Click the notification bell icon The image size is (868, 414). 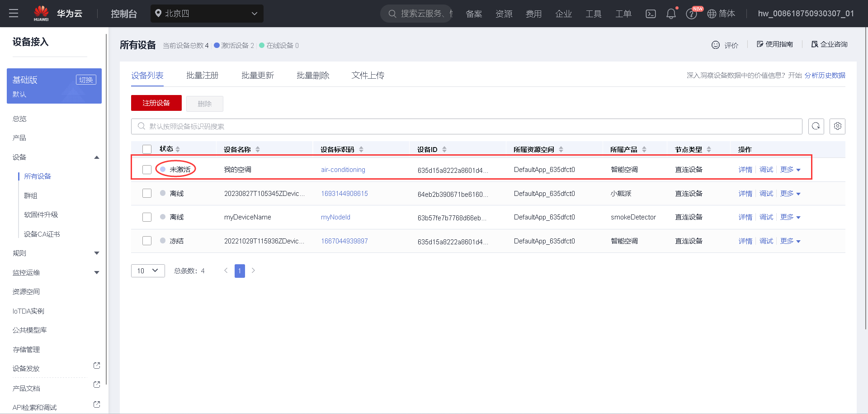pos(671,14)
